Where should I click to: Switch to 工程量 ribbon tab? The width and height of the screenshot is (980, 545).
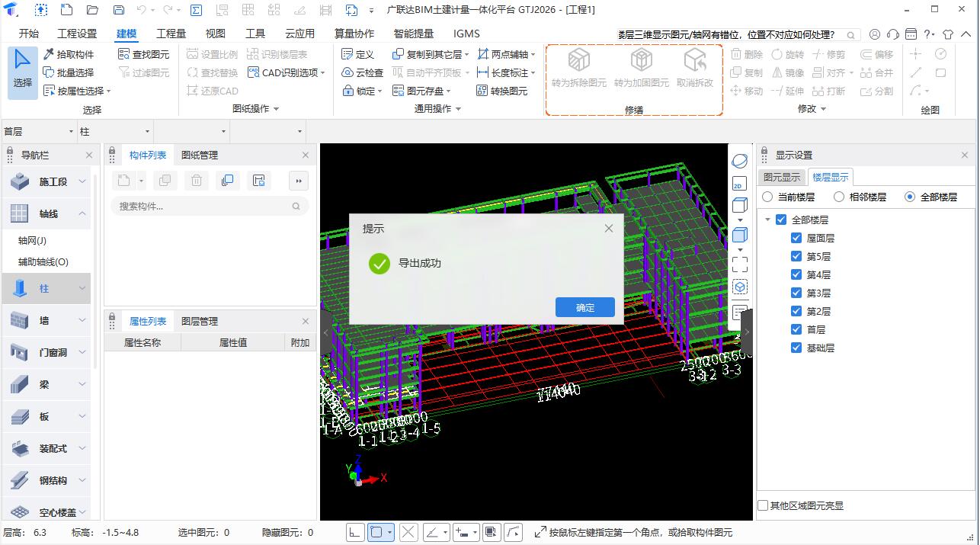171,34
